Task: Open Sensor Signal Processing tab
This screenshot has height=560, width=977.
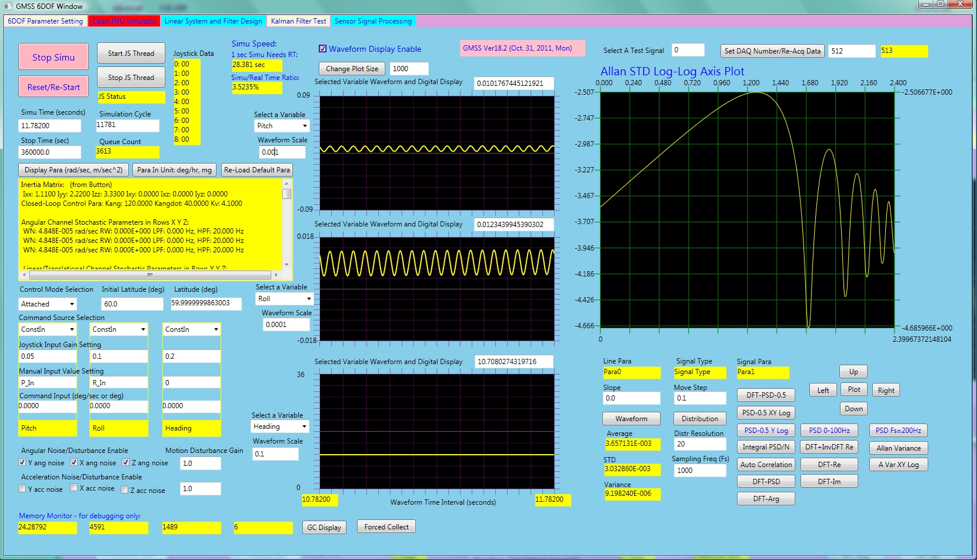Action: pos(373,21)
